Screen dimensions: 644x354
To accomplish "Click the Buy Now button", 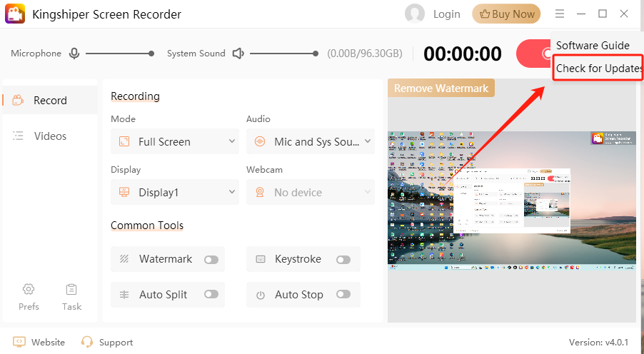I will pyautogui.click(x=506, y=14).
